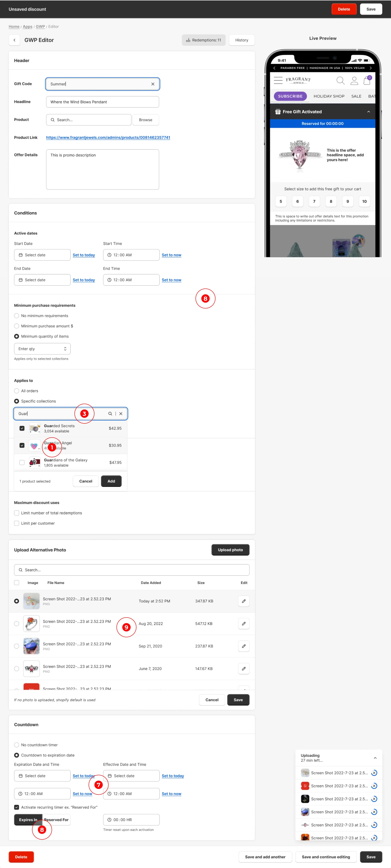Tap the search icon in phone preview
Viewport: 391px width, 868px height.
[x=340, y=80]
